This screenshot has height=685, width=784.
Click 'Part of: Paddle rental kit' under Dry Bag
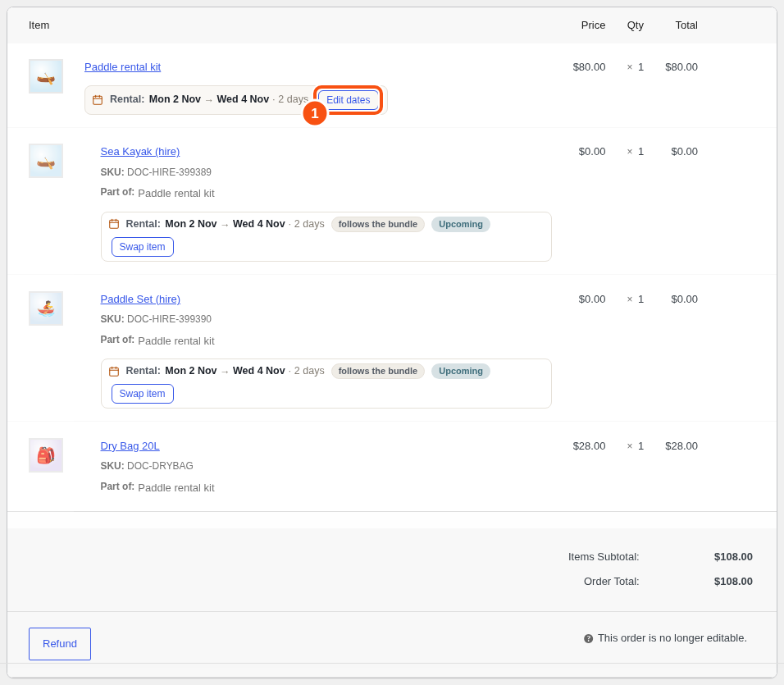157,487
